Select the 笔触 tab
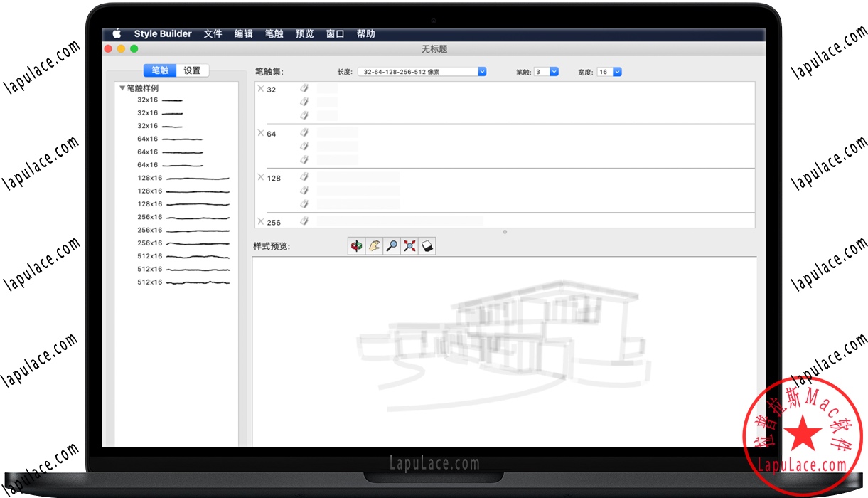 [x=160, y=70]
